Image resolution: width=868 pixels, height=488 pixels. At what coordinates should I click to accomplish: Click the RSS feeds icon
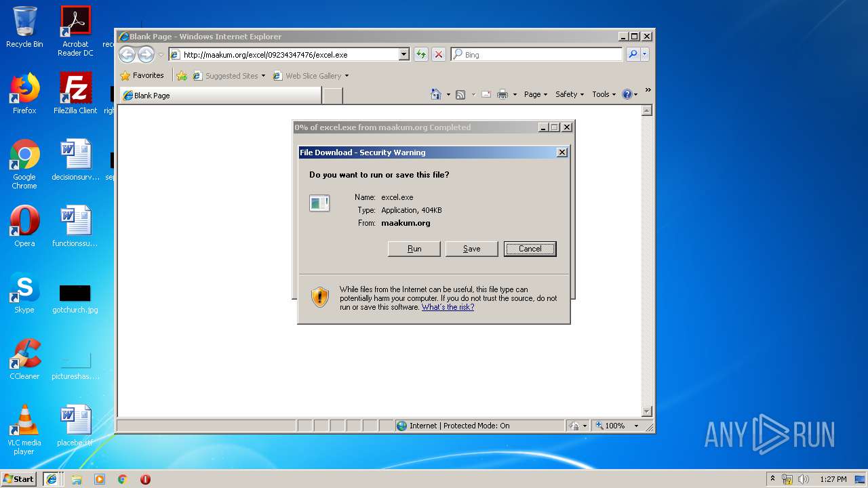(x=460, y=94)
